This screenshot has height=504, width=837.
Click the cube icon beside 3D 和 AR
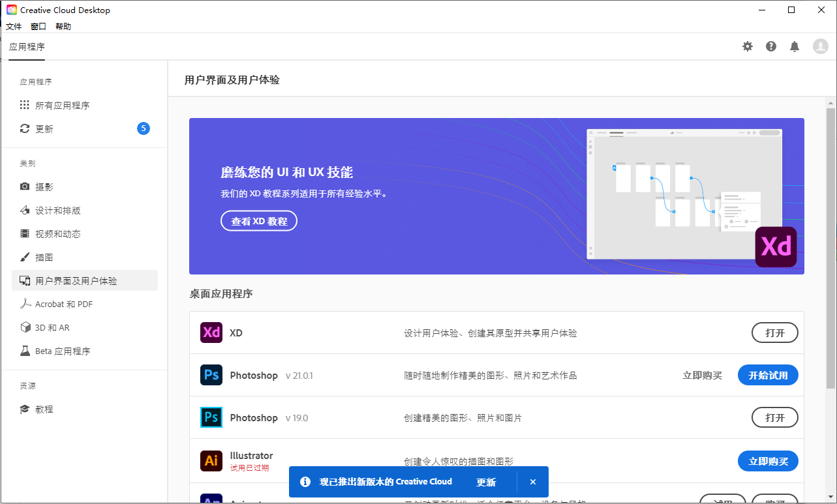point(25,327)
